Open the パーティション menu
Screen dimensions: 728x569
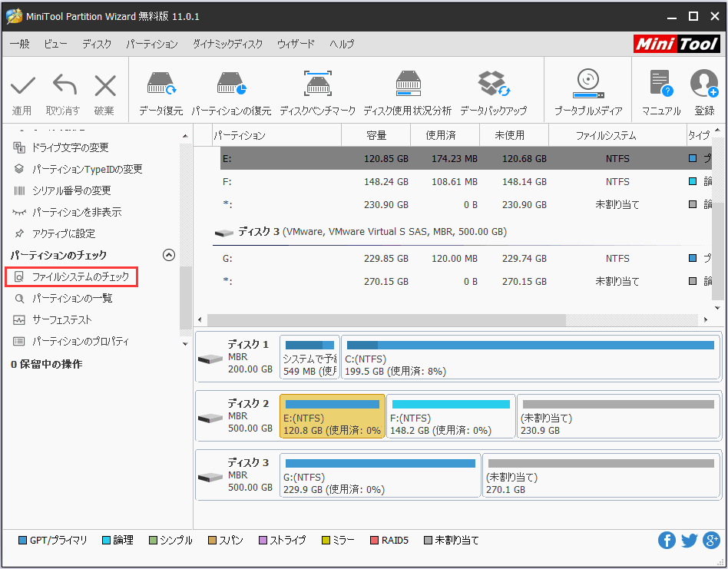pos(152,44)
